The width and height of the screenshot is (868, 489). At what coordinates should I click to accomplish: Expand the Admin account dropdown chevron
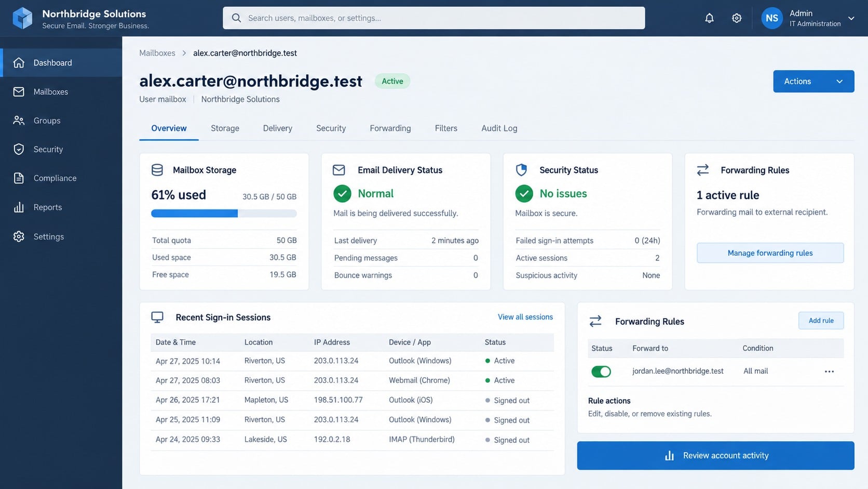tap(851, 18)
